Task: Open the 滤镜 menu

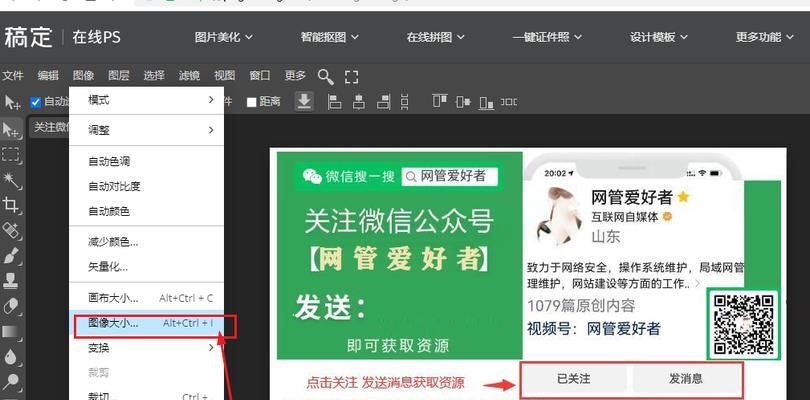Action: 189,76
